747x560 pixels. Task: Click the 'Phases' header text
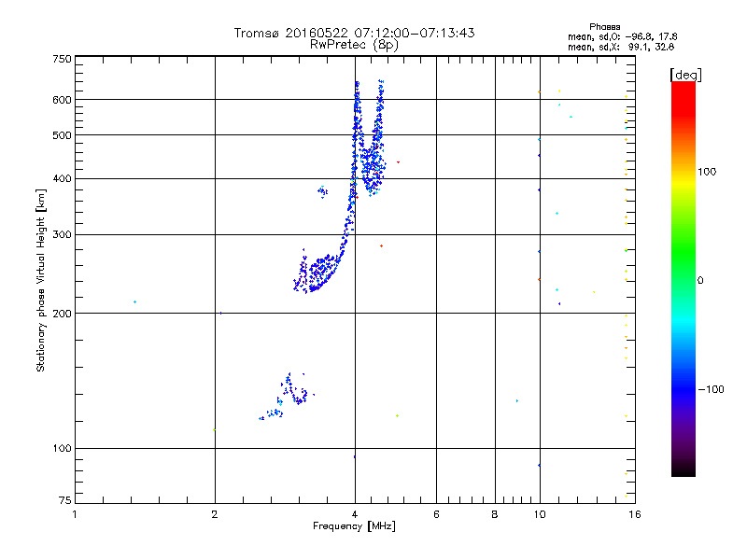point(604,27)
